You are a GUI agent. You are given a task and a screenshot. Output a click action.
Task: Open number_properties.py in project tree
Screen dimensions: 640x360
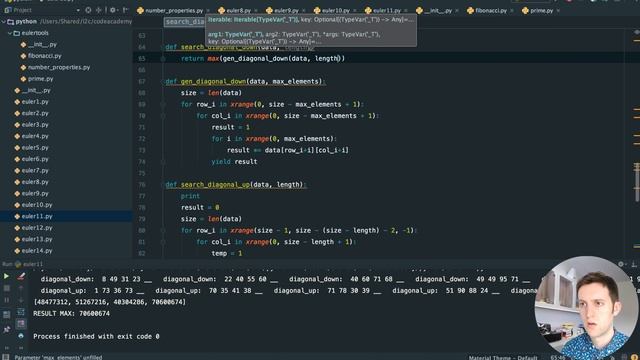(x=59, y=67)
